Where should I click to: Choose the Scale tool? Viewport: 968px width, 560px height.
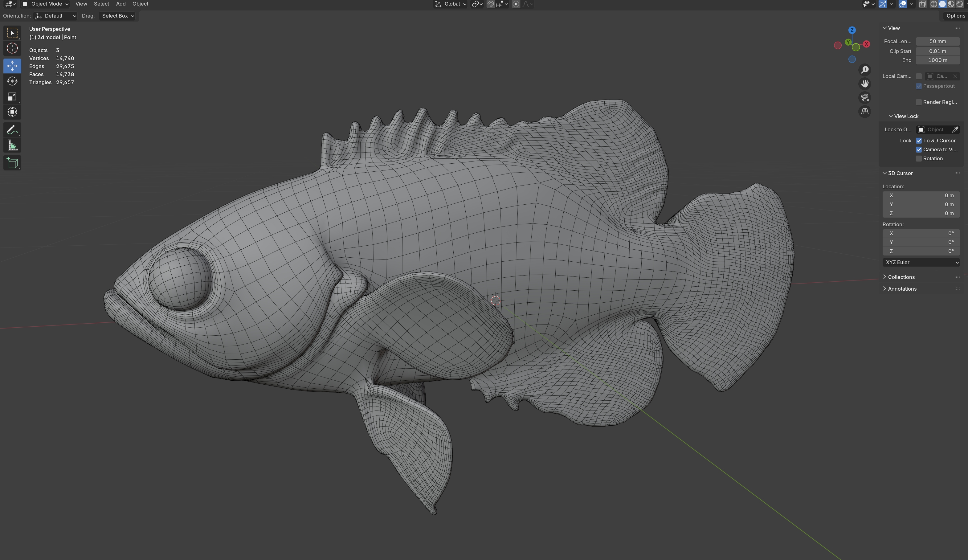coord(12,96)
